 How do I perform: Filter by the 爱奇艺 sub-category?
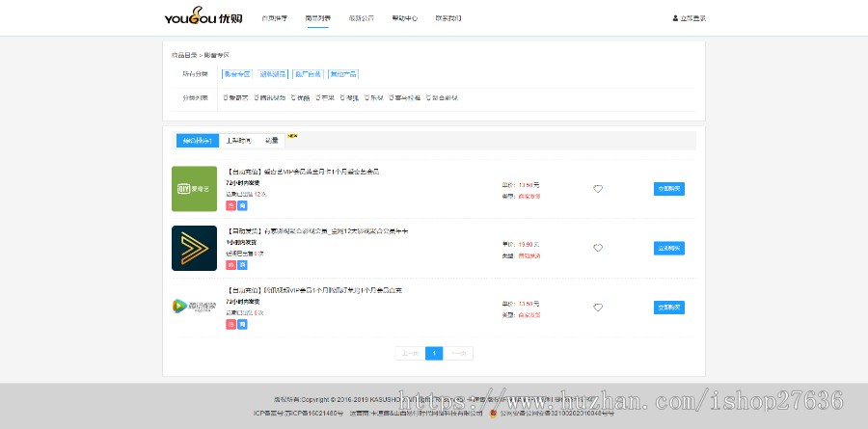pos(236,98)
